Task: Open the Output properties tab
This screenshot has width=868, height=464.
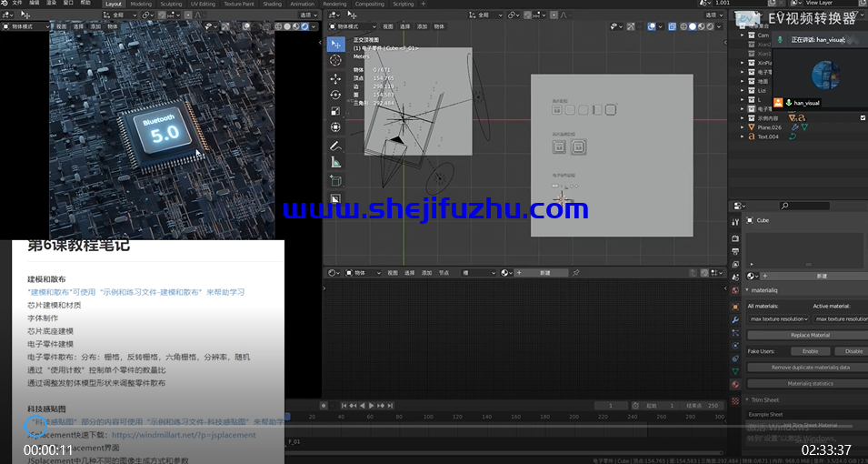Action: click(735, 252)
